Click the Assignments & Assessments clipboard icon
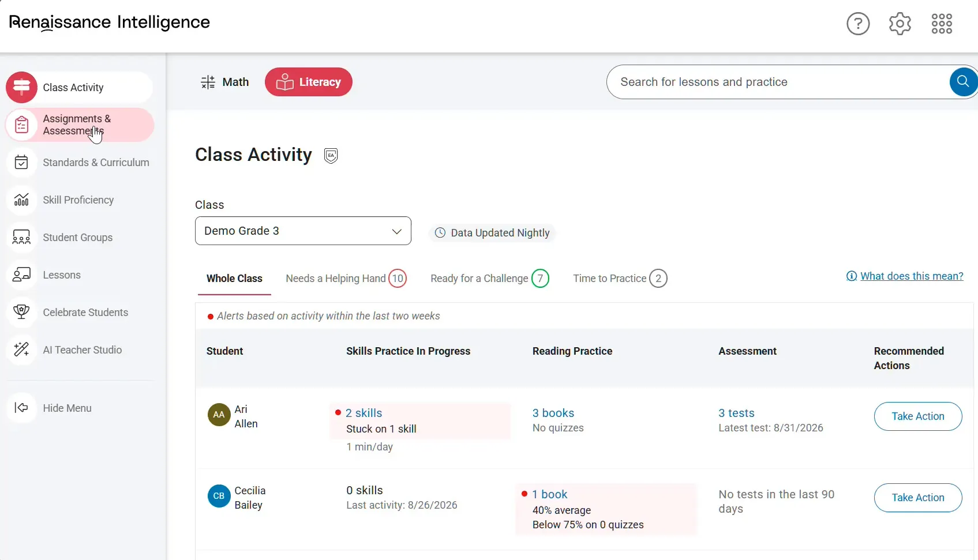This screenshot has height=560, width=978. coord(21,125)
